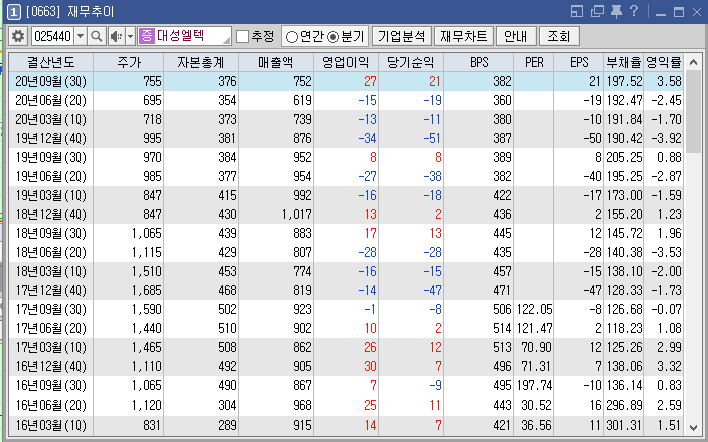Click 영익률 column header
Screen dimensions: 708x442
[664, 62]
